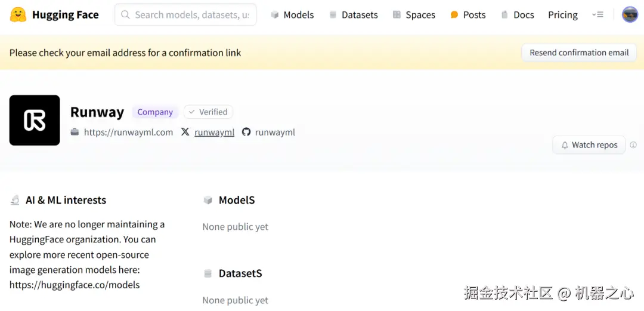
Task: Click the website icon before runwayml.com
Action: (x=75, y=132)
